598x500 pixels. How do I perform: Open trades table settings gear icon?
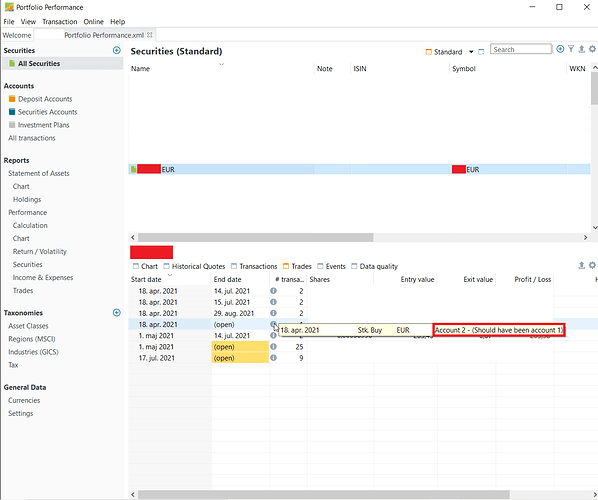pos(592,265)
